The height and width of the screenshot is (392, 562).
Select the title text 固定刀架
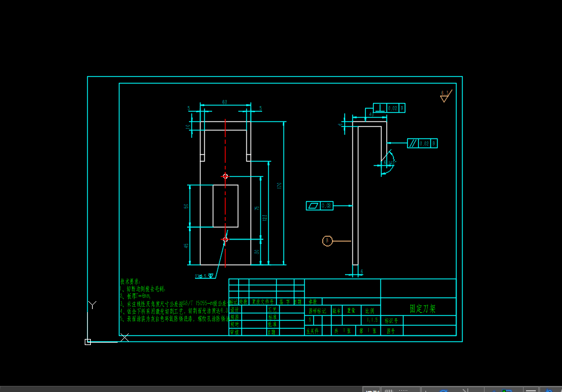(x=422, y=309)
